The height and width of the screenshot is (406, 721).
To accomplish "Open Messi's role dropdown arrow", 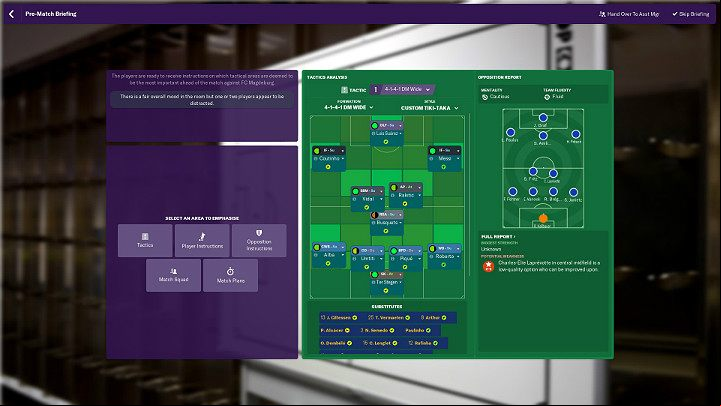I will pyautogui.click(x=458, y=151).
